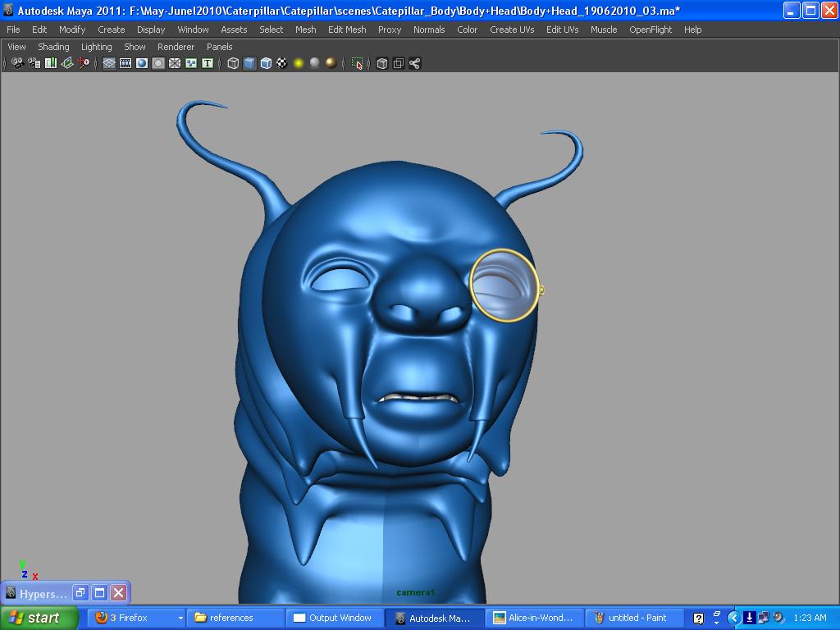The height and width of the screenshot is (630, 840).
Task: Click the X-Ray Active Components icon
Action: click(x=398, y=63)
